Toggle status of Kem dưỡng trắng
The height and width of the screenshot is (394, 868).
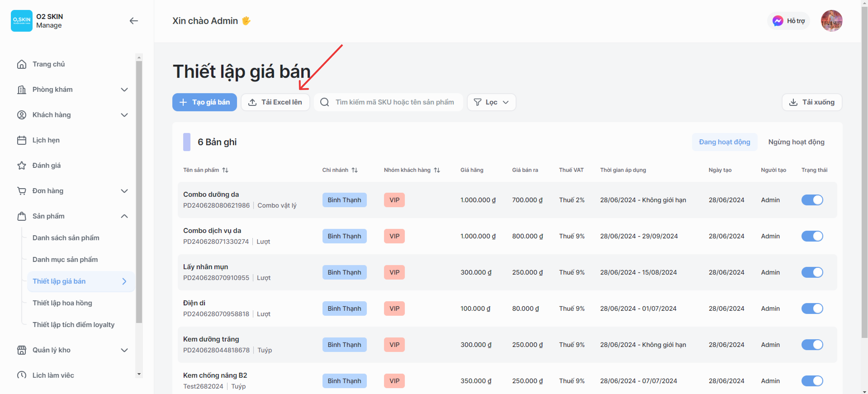tap(812, 344)
